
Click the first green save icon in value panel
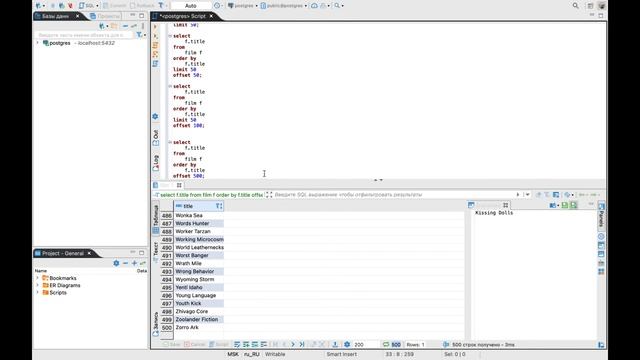pyautogui.click(x=565, y=205)
